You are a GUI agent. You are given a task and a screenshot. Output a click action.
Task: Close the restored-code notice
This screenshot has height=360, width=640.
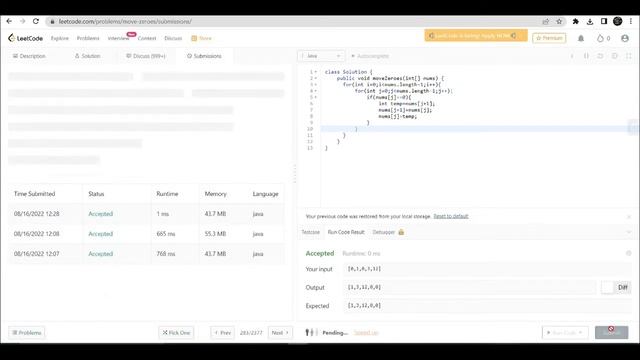[x=629, y=216]
